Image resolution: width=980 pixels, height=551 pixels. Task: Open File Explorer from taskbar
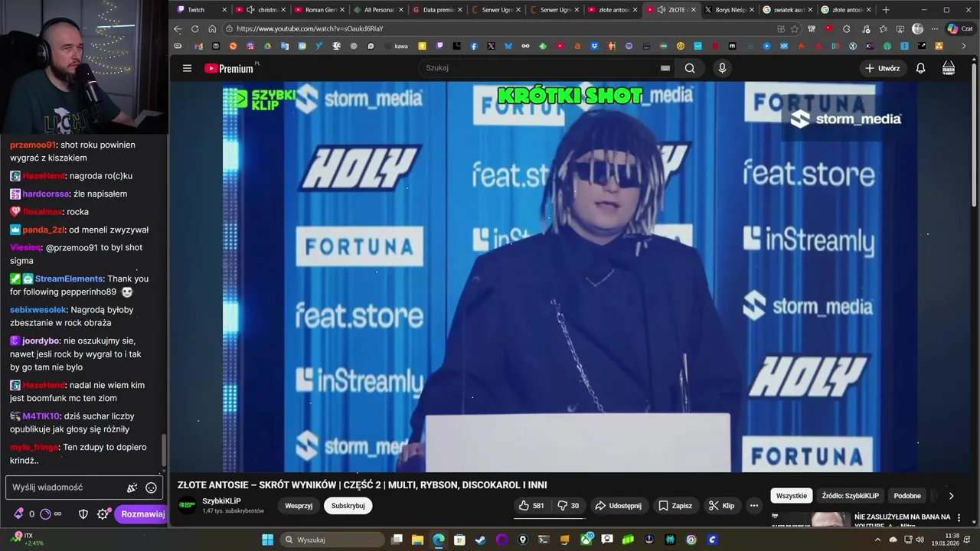pyautogui.click(x=418, y=540)
